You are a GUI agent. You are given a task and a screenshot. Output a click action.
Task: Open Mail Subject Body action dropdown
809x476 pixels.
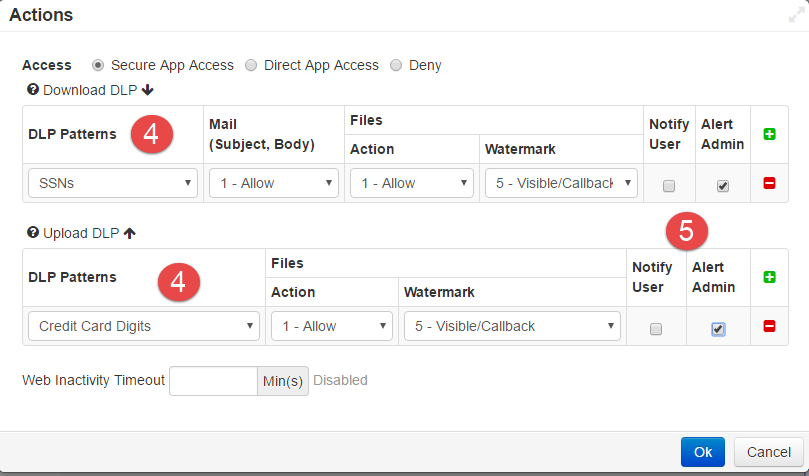coord(274,183)
